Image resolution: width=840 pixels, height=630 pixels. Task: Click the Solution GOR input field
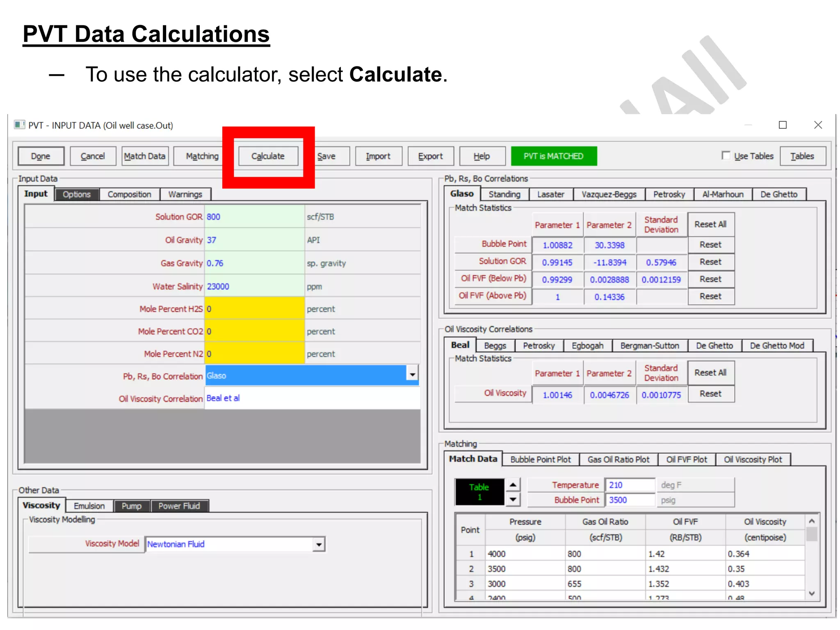254,217
